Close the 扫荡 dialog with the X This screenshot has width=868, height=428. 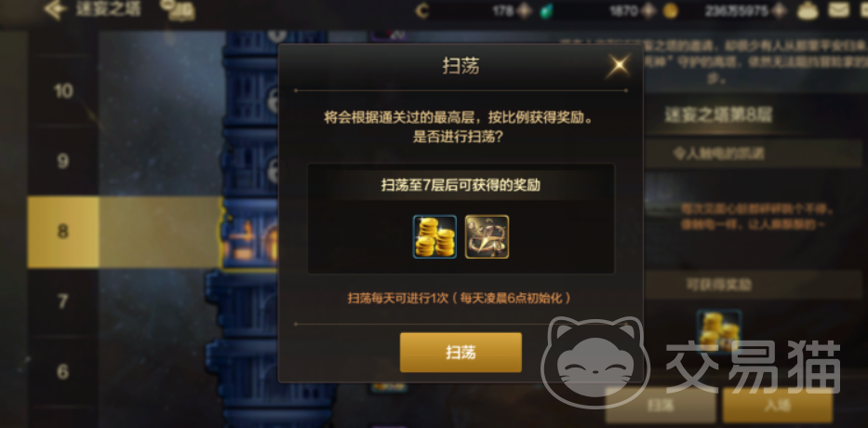coord(619,66)
